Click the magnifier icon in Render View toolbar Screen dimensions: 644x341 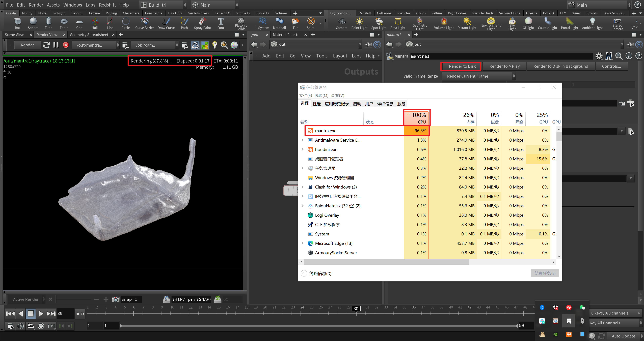click(x=224, y=45)
